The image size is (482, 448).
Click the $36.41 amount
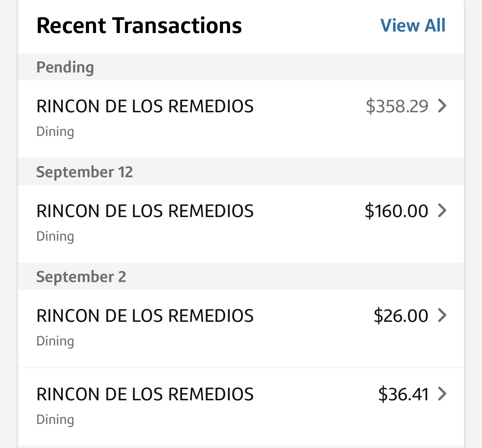coord(403,394)
